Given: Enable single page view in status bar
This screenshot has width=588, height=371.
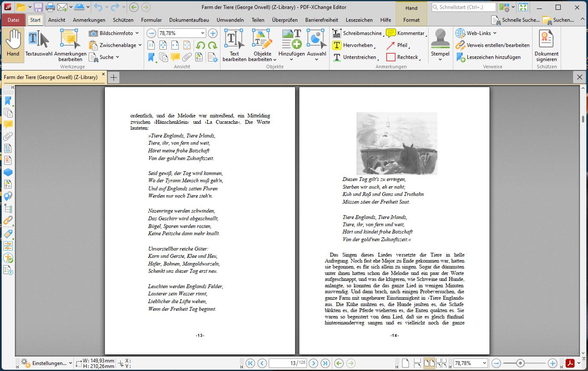Looking at the screenshot, I should click(x=406, y=363).
